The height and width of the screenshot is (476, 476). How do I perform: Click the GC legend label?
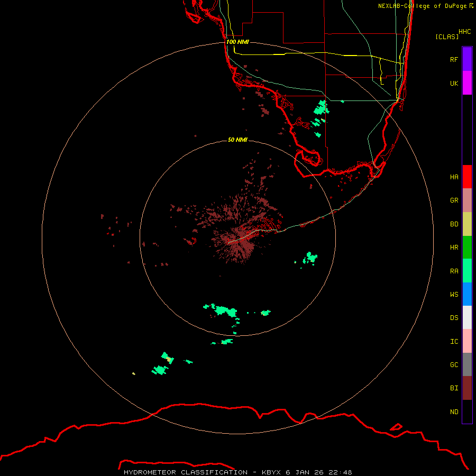(x=454, y=365)
